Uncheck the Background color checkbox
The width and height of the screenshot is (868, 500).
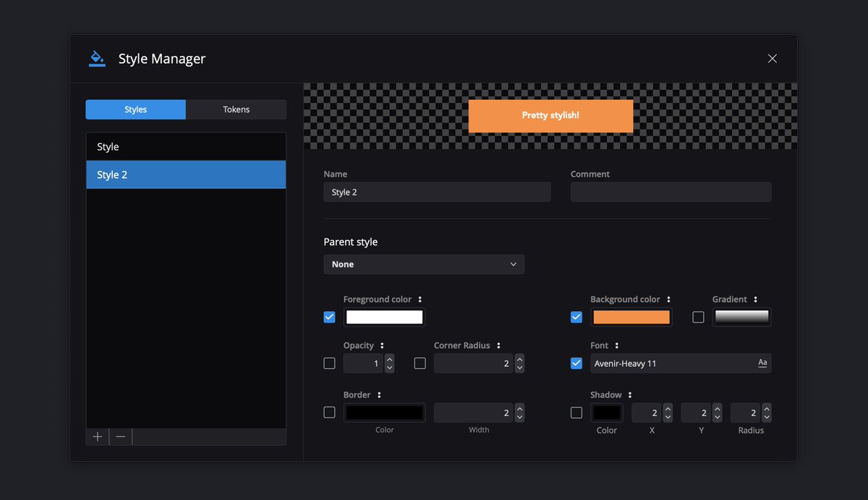pyautogui.click(x=576, y=317)
